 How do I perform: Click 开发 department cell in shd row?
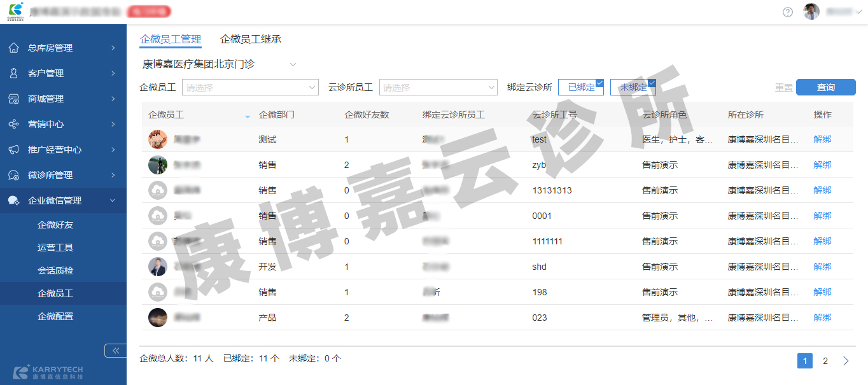(268, 267)
